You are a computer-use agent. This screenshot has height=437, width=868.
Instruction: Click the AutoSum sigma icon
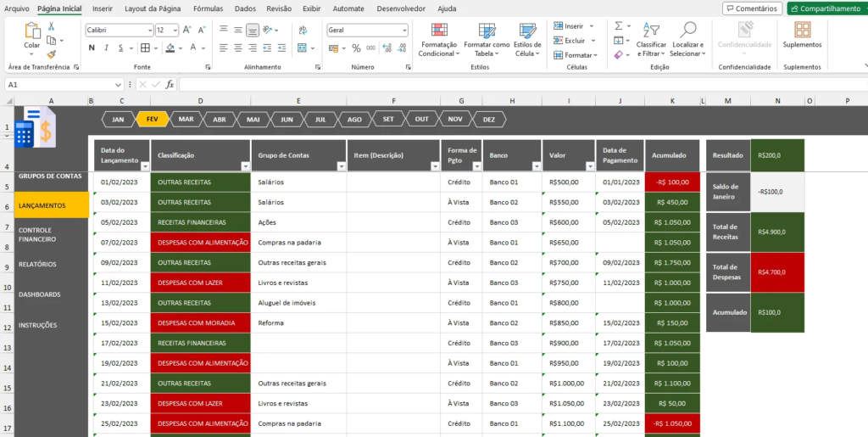click(x=618, y=26)
